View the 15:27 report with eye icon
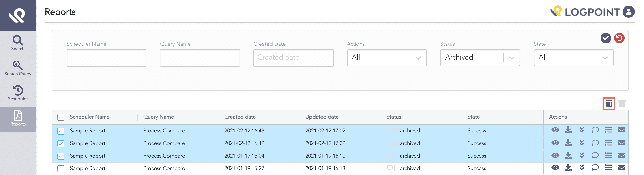This screenshot has height=175, width=644. (x=555, y=168)
